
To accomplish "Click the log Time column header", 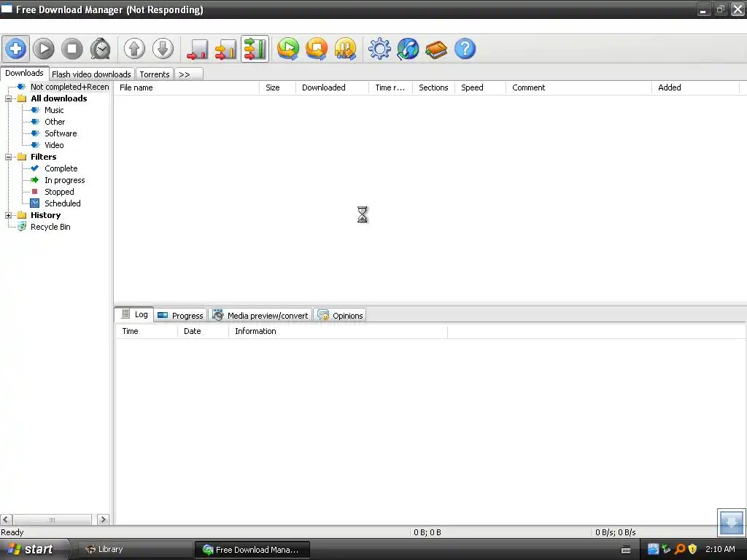I will [146, 332].
